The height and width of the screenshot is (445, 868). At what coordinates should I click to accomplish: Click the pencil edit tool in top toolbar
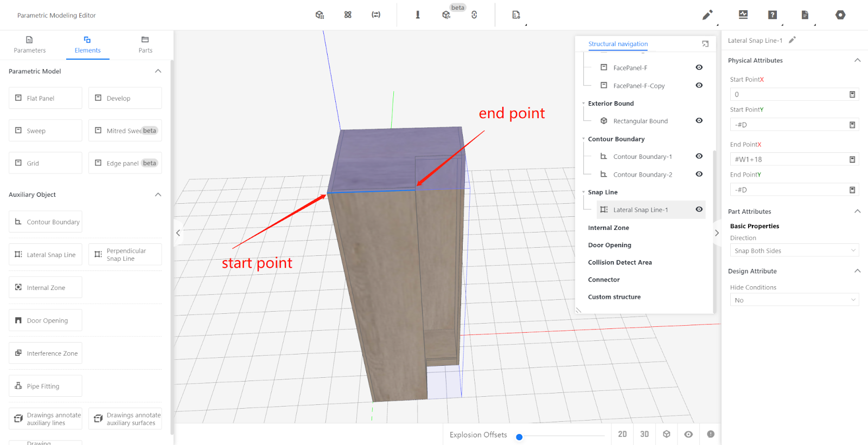(707, 15)
